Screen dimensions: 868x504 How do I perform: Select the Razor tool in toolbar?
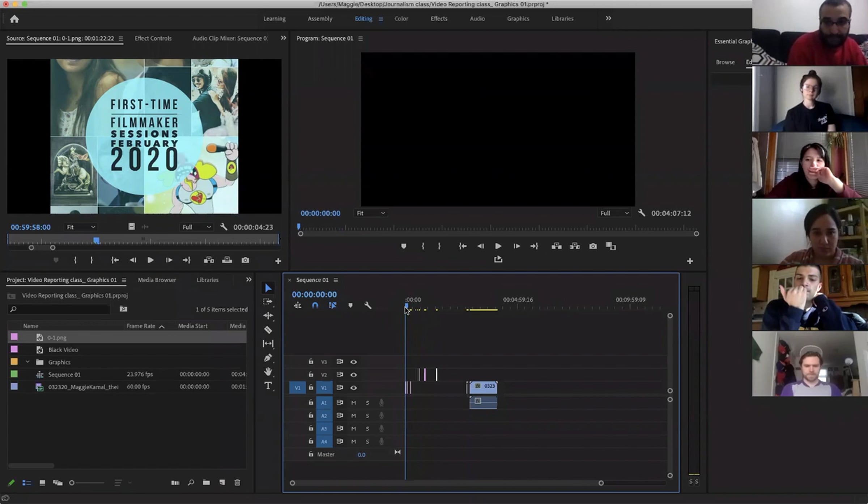[268, 330]
